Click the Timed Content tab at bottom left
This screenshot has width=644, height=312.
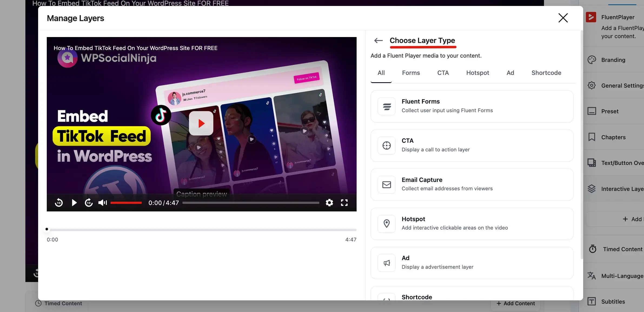(x=59, y=303)
